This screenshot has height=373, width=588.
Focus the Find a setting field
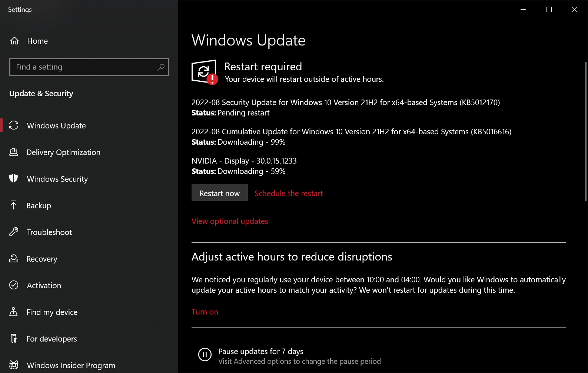(83, 67)
